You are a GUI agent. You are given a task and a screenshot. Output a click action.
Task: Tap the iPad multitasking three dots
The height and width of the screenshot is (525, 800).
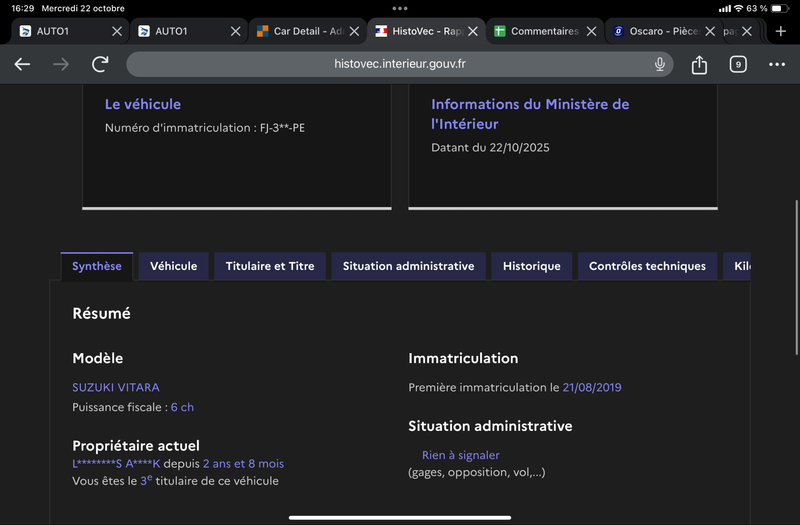click(399, 8)
